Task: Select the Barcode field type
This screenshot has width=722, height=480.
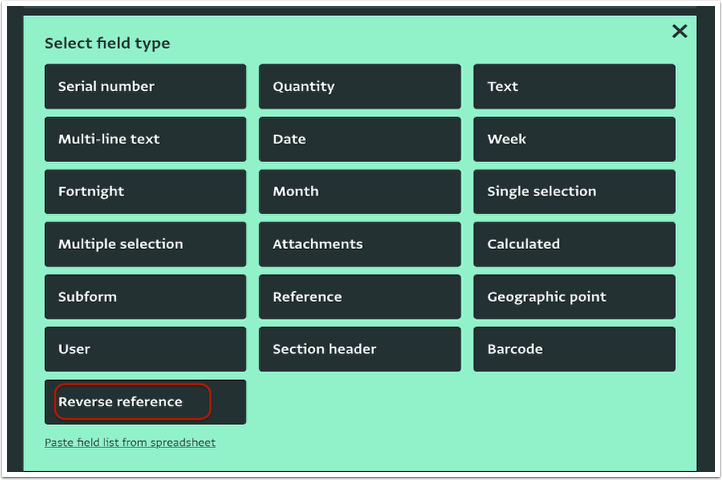Action: click(x=574, y=349)
